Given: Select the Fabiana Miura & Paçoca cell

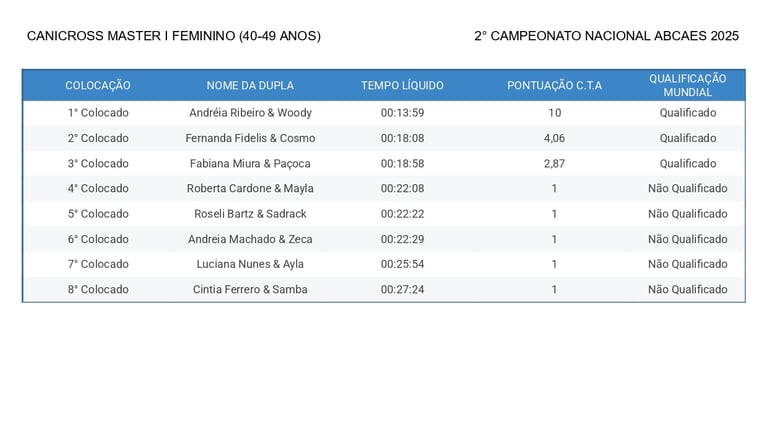Looking at the screenshot, I should click(x=250, y=164).
